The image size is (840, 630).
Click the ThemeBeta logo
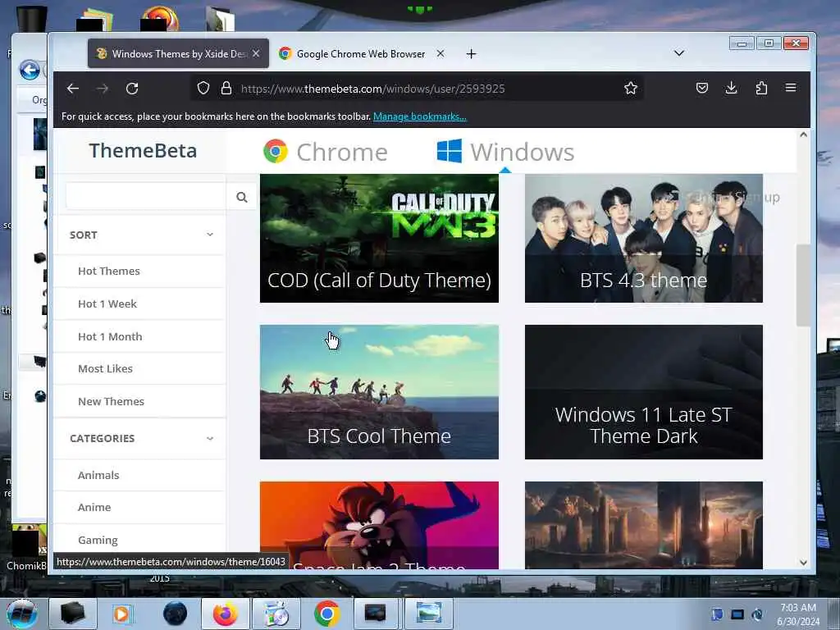click(x=143, y=151)
